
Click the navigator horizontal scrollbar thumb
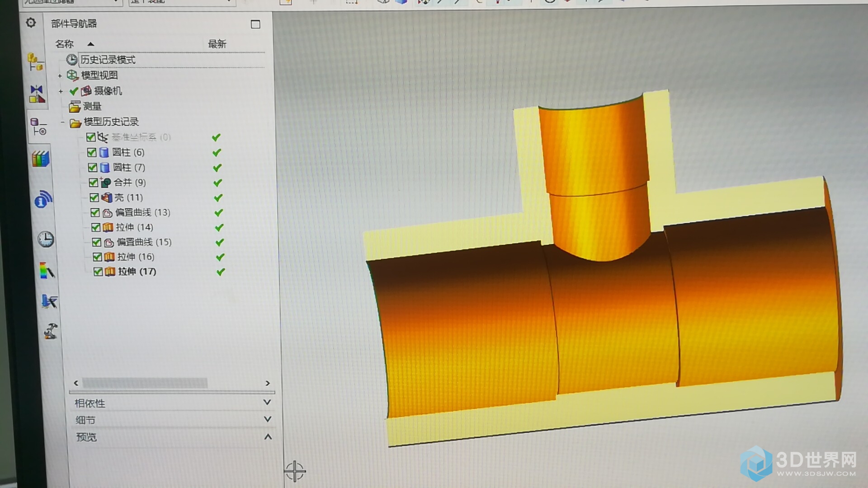tap(145, 383)
